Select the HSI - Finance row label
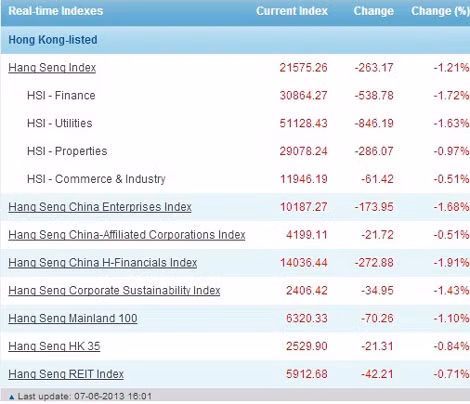The height and width of the screenshot is (404, 470). click(x=61, y=96)
